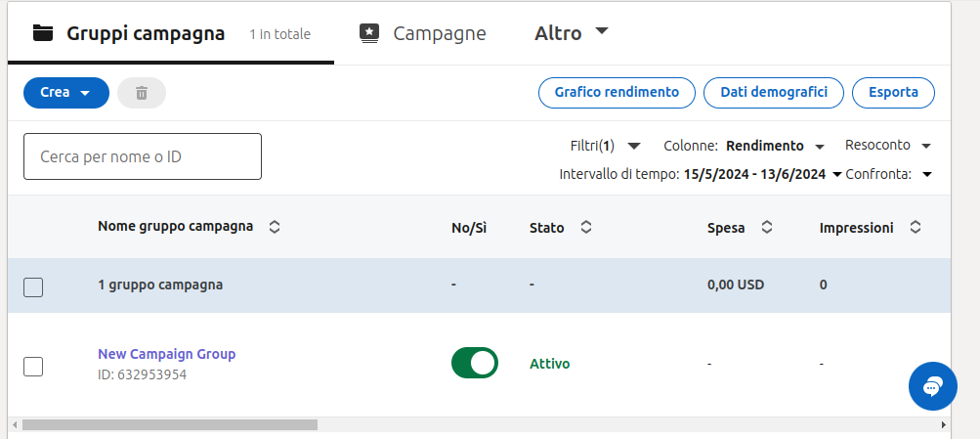Image resolution: width=980 pixels, height=439 pixels.
Task: Sort by Impressioni column arrows
Action: coord(916,228)
